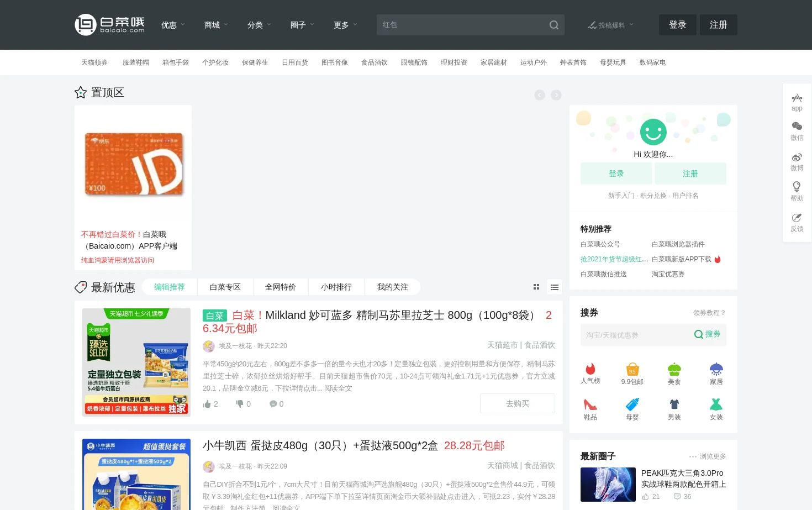Select the 全网特价 tab

(281, 287)
